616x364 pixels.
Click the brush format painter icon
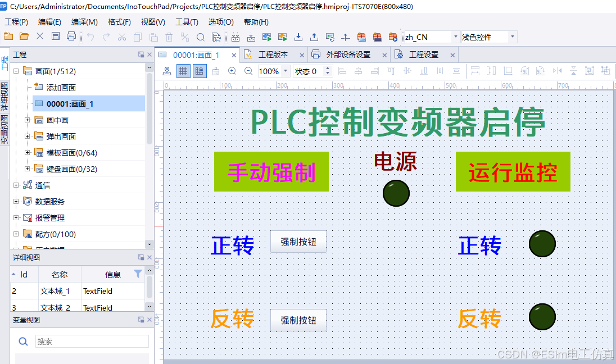point(216,71)
